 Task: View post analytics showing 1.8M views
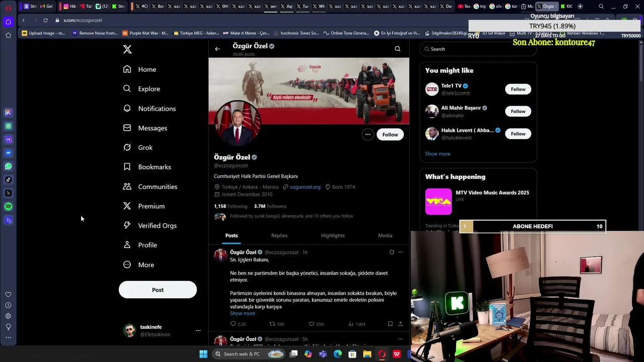tap(356, 324)
